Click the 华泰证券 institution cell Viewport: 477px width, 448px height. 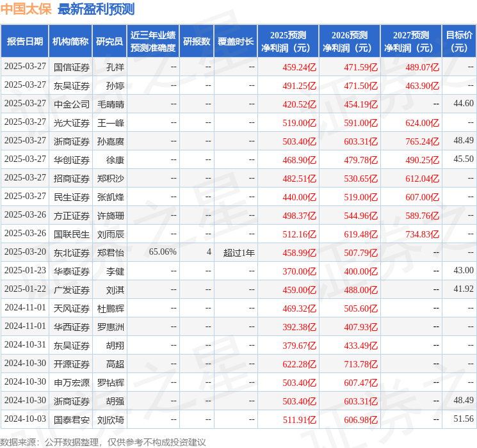(x=72, y=271)
